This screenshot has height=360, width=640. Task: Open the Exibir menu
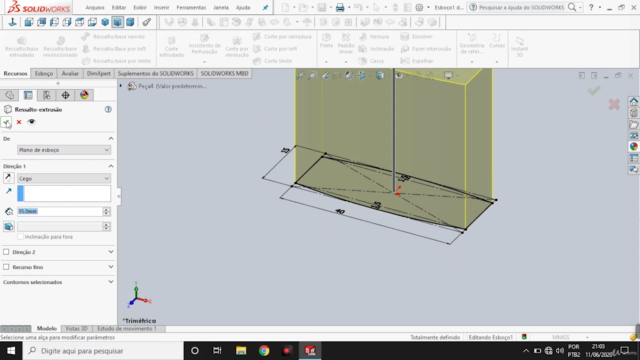140,7
